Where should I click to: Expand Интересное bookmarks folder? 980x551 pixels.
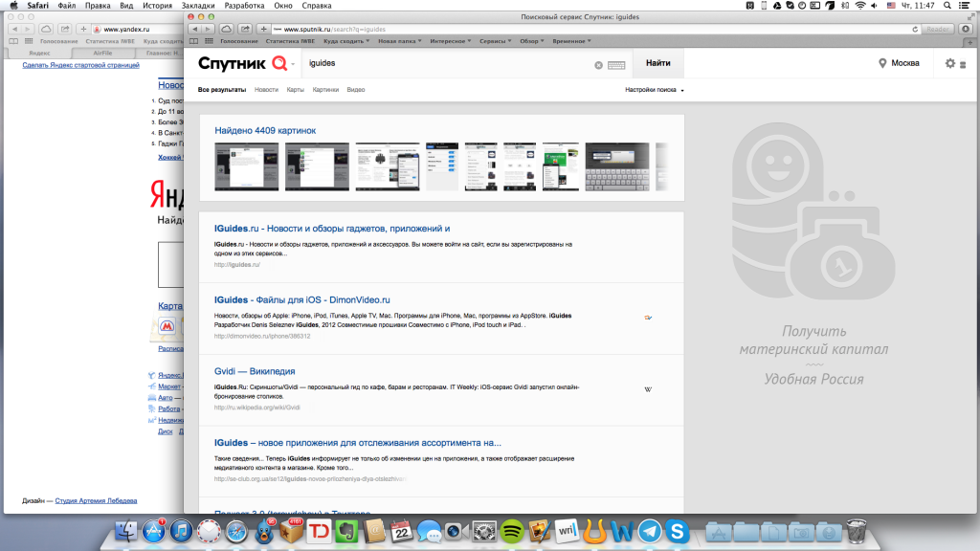[451, 41]
